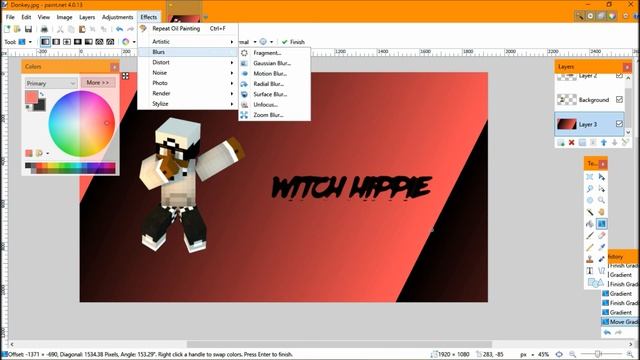
Task: Expand the Artistic submenu
Action: point(187,42)
